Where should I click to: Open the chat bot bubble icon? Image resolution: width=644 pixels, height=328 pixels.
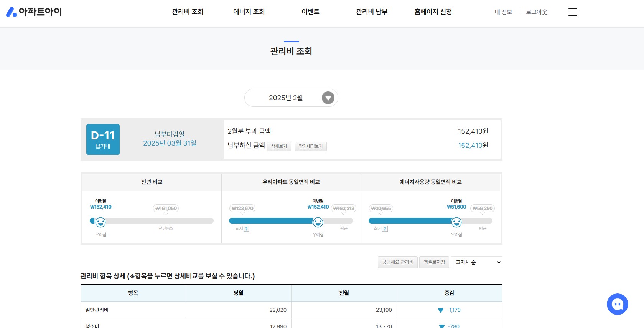(x=617, y=304)
